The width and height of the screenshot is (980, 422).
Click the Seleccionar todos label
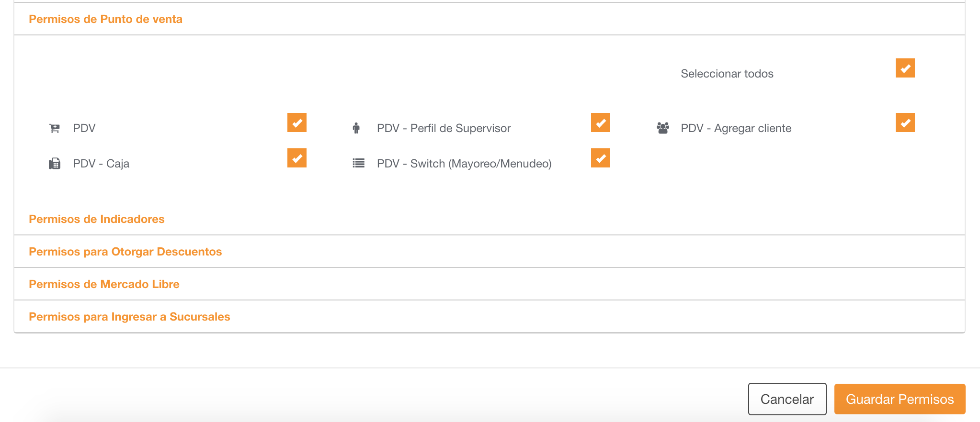[727, 74]
